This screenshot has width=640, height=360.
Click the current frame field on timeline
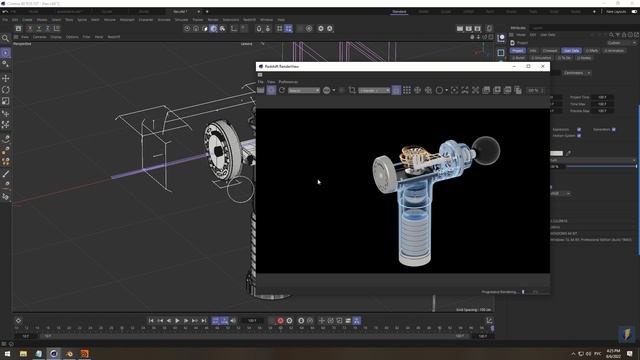pyautogui.click(x=252, y=321)
